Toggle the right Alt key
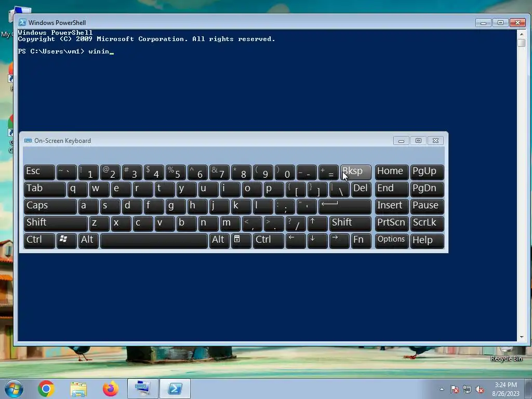This screenshot has height=399, width=532. pos(219,241)
